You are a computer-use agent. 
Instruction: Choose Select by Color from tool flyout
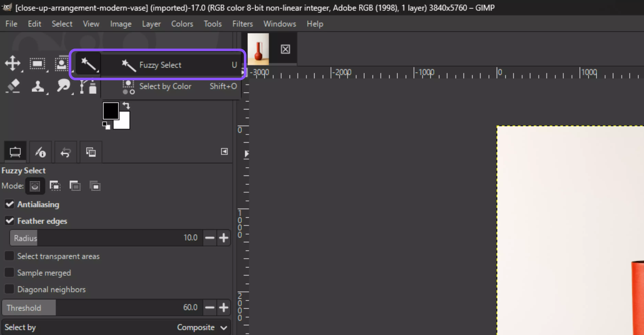tap(165, 86)
